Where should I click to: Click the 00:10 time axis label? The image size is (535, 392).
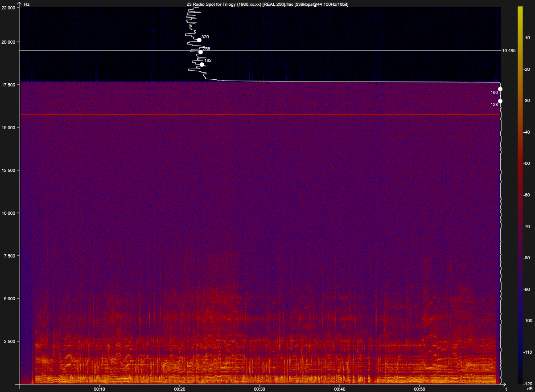click(x=99, y=389)
